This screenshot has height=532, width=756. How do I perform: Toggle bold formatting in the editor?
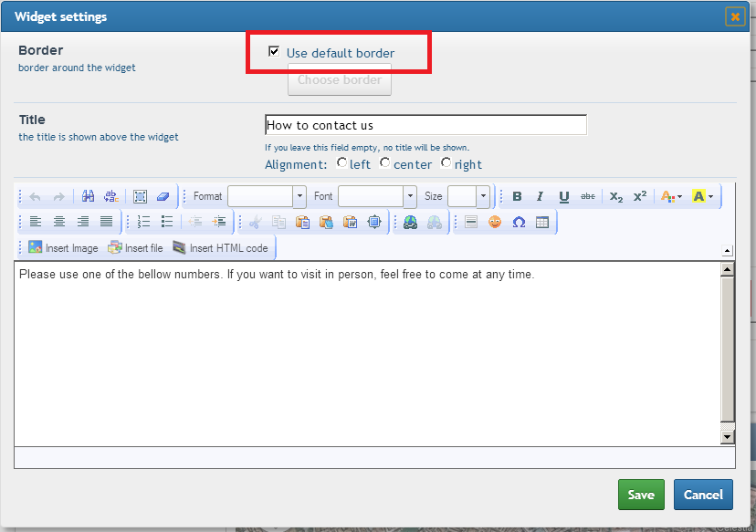517,197
